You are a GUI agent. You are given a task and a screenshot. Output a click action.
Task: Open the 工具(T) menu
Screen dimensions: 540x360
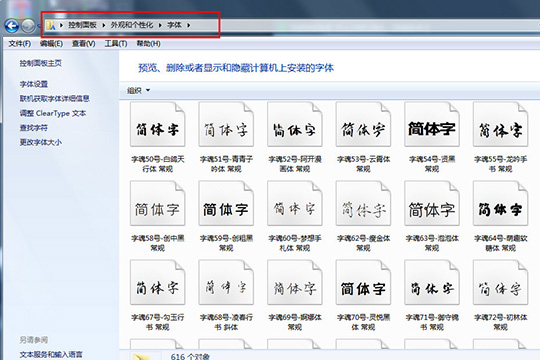pyautogui.click(x=116, y=44)
